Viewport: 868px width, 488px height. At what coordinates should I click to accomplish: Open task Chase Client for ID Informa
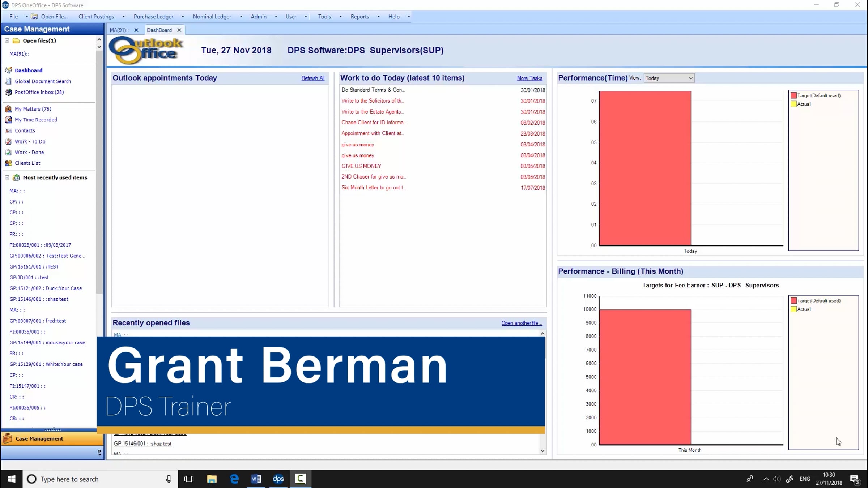pyautogui.click(x=374, y=123)
